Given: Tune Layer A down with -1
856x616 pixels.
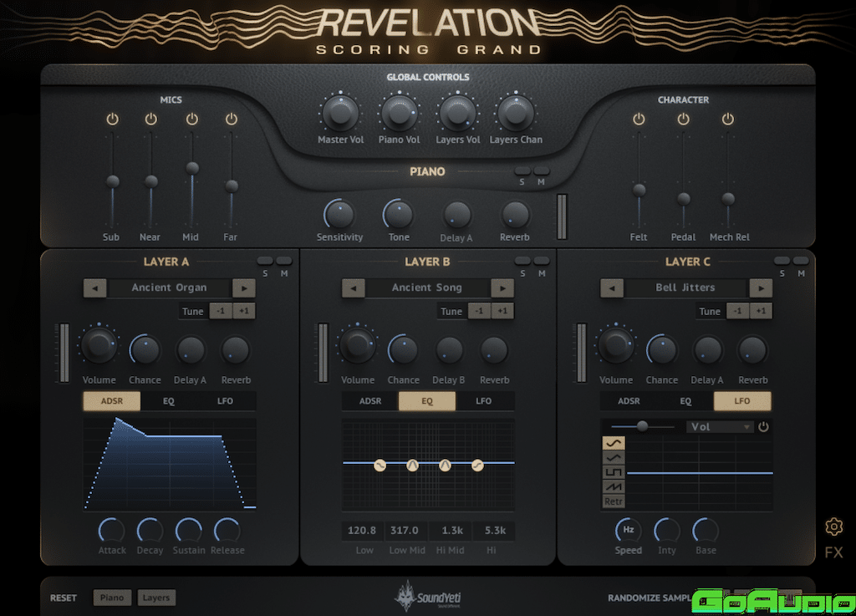Looking at the screenshot, I should (x=221, y=311).
